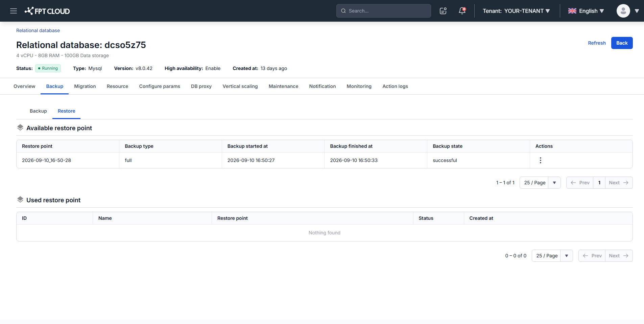Viewport: 644px width, 324px height.
Task: Open 25 / Page selector for used restore points
Action: (x=552, y=256)
